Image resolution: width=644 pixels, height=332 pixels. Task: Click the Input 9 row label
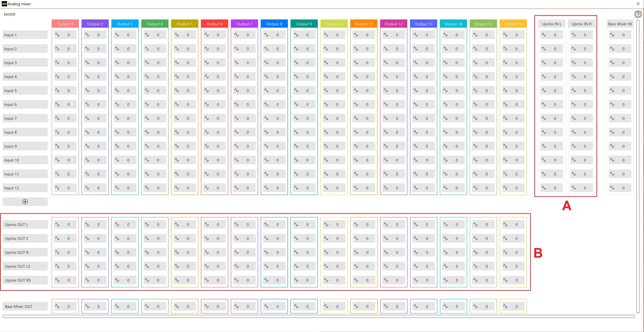[x=25, y=146]
